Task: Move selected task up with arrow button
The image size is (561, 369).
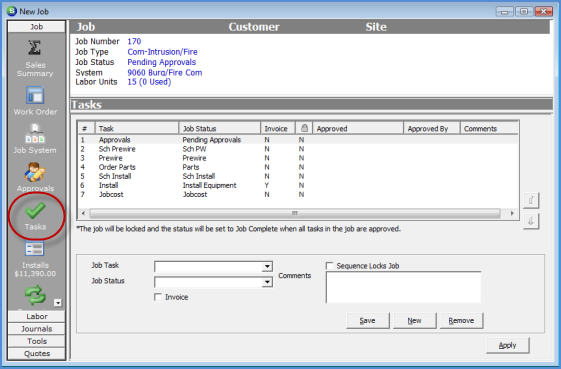Action: point(531,200)
